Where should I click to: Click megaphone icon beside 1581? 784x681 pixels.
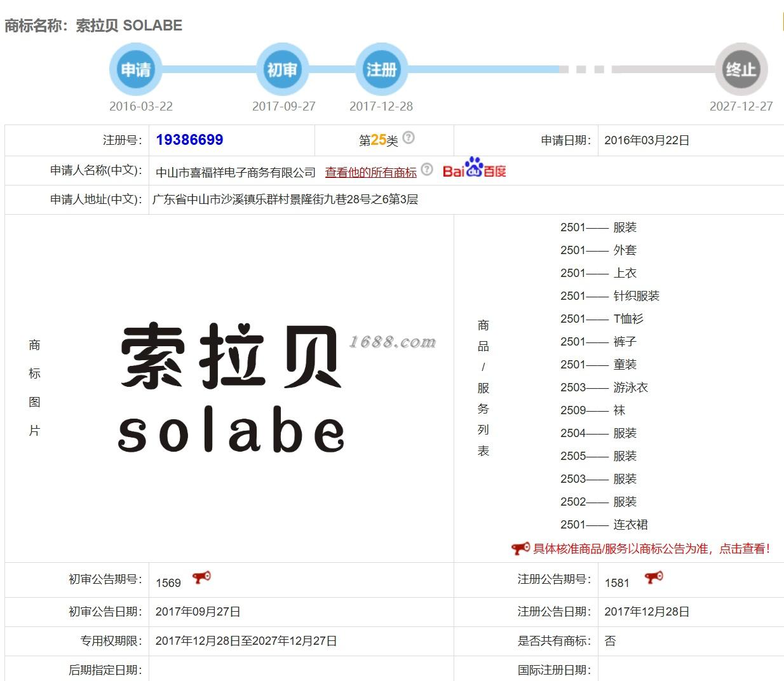coord(654,577)
